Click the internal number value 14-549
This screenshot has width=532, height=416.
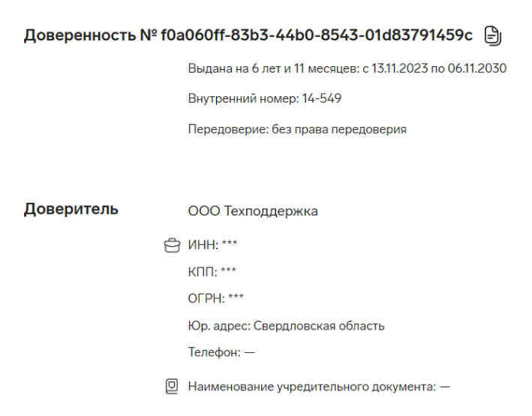coord(322,98)
